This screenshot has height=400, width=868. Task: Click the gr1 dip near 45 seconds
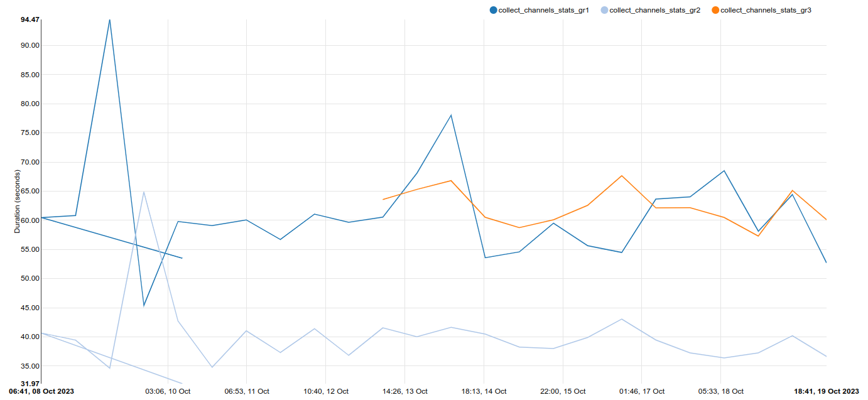click(144, 306)
